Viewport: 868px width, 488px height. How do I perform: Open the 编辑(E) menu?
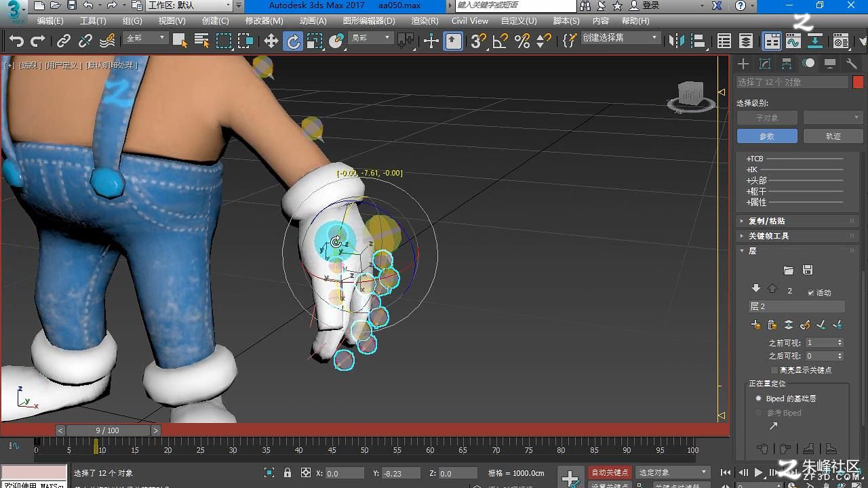tap(50, 21)
